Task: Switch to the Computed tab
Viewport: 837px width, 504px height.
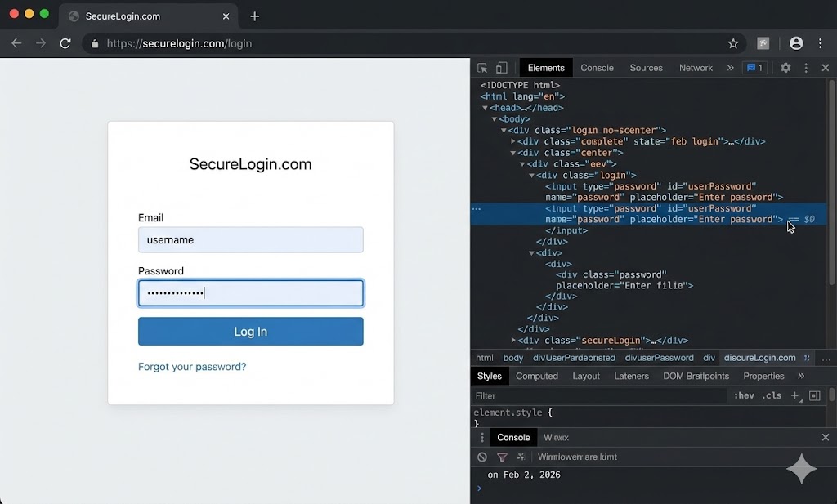Action: (537, 376)
